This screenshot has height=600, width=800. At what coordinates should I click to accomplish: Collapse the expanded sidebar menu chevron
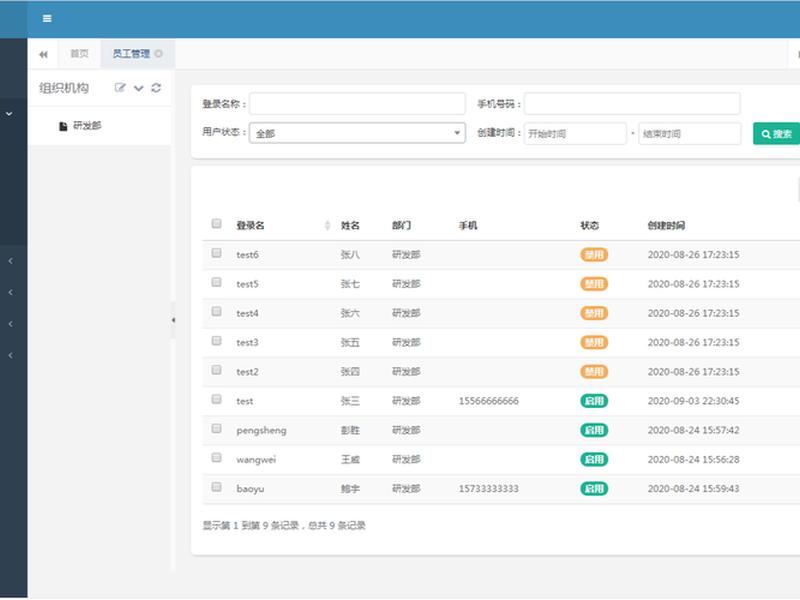(10, 114)
